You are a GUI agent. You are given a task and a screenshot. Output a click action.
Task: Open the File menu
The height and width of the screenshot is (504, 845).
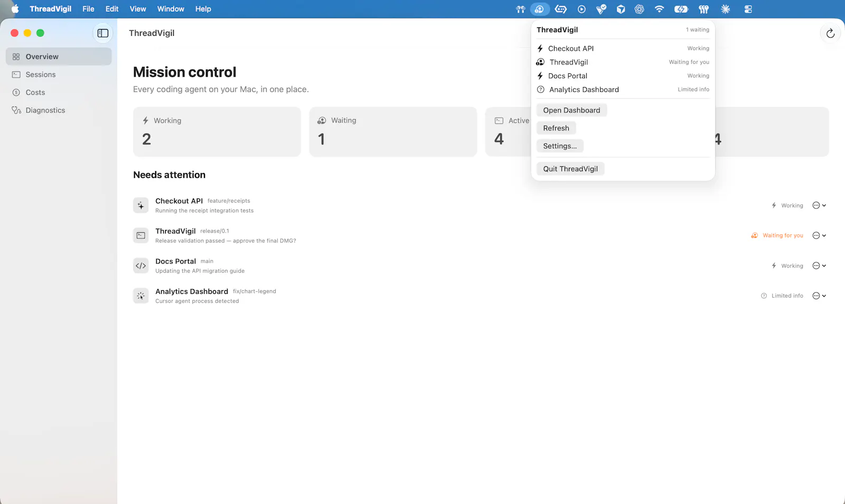[x=88, y=9]
